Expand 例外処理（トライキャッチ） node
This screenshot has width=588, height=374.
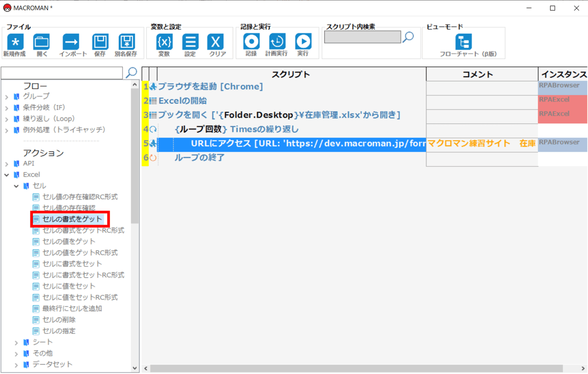click(x=6, y=130)
